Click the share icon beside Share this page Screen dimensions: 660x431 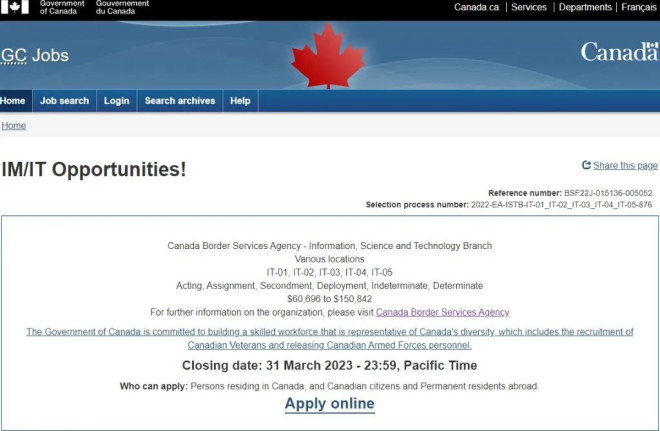pos(586,165)
